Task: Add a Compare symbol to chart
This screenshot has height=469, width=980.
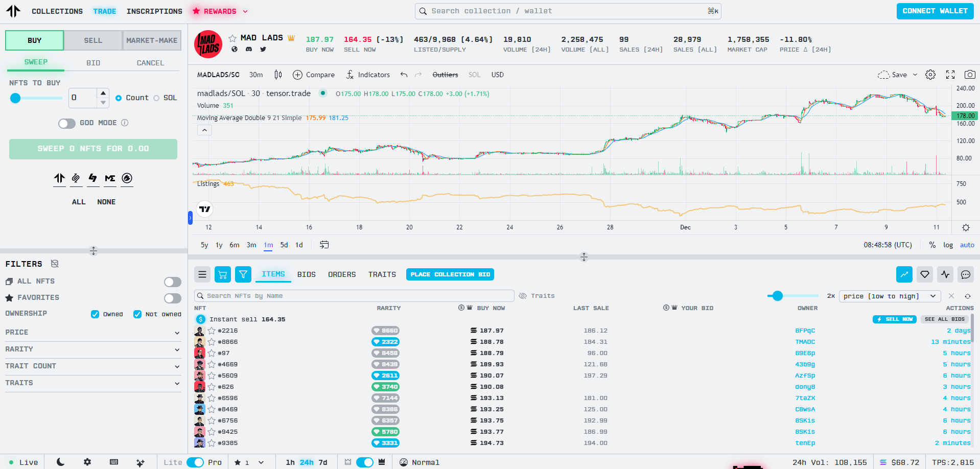Action: click(314, 75)
